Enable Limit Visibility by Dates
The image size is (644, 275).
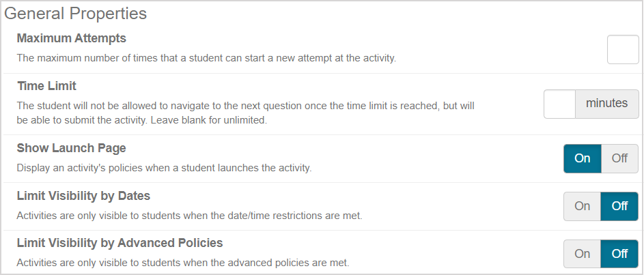pyautogui.click(x=583, y=206)
